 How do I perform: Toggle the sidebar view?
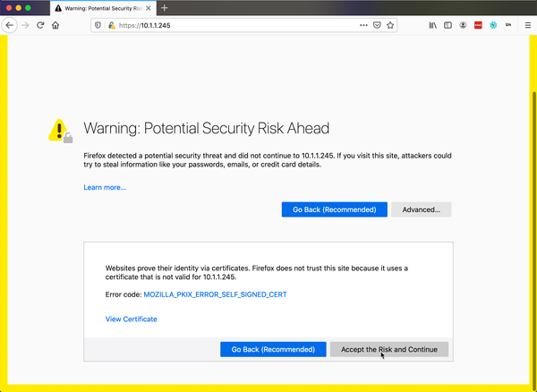[x=448, y=25]
